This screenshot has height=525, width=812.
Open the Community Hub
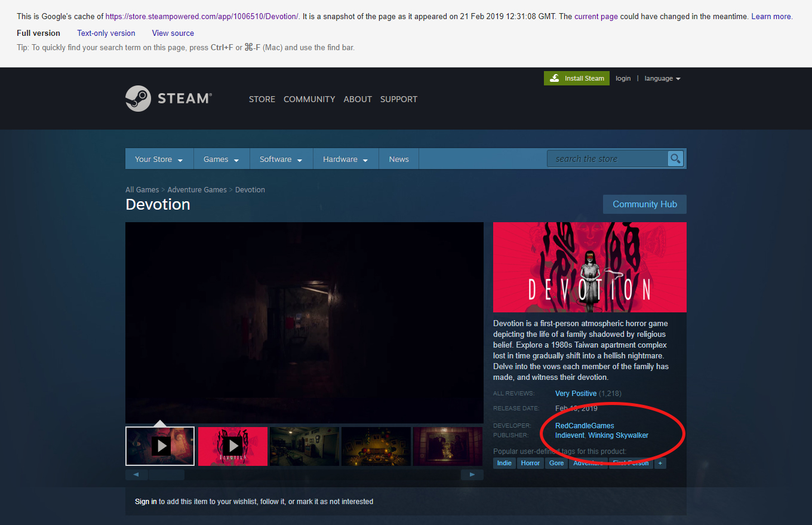coord(645,204)
